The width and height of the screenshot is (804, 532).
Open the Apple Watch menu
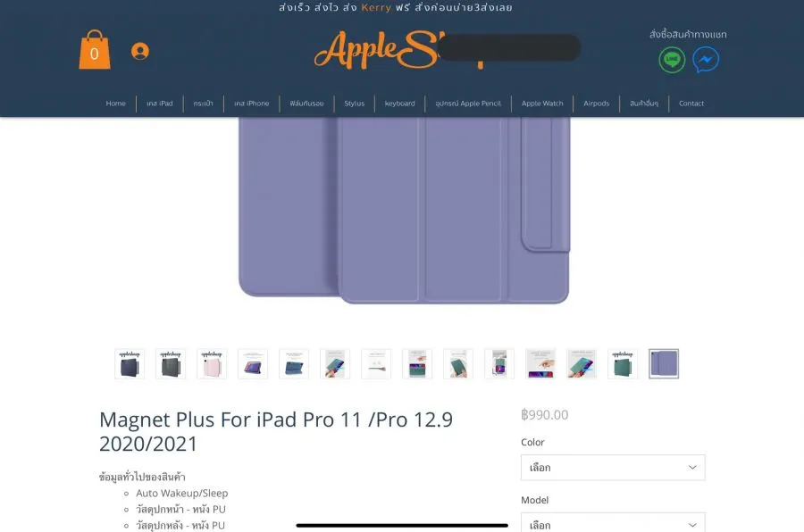pos(542,104)
